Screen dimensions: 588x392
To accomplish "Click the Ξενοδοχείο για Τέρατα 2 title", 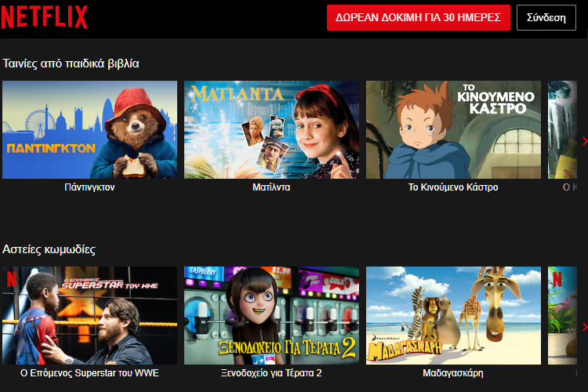I will pyautogui.click(x=271, y=373).
